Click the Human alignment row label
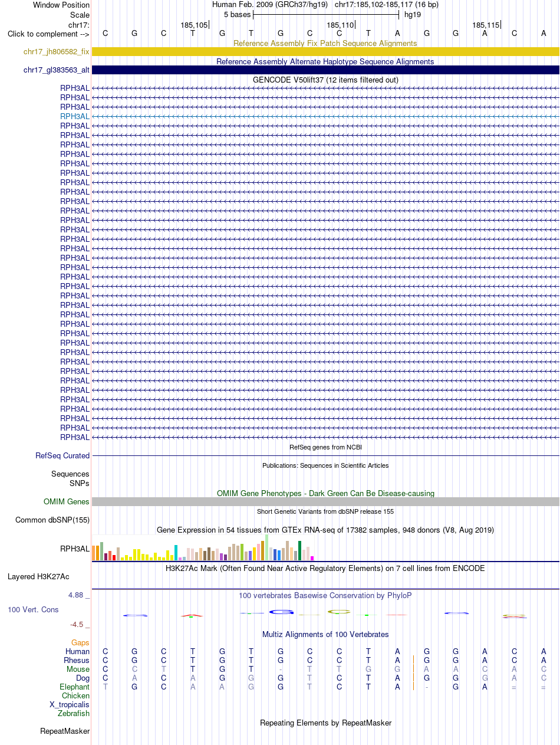 pyautogui.click(x=77, y=652)
